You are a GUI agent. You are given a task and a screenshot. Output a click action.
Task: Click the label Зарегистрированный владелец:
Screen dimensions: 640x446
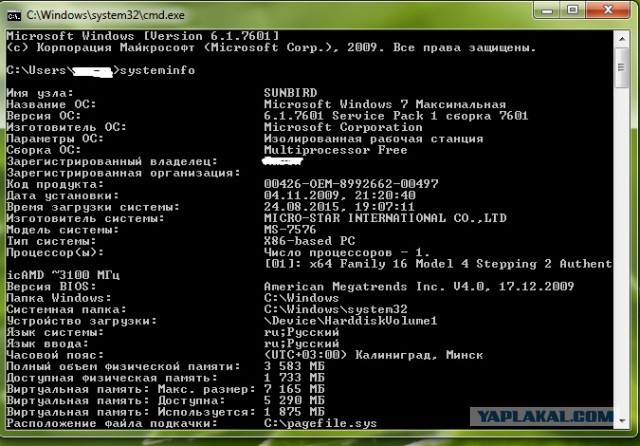coord(112,161)
